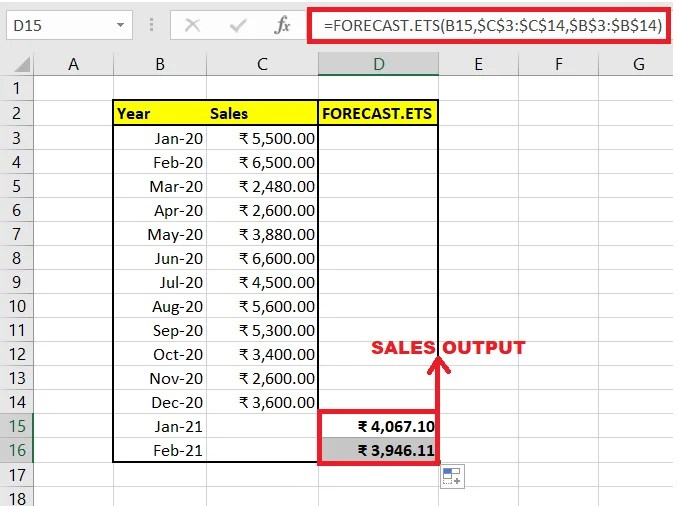
Task: Select row 2 header
Action: pos(16,113)
